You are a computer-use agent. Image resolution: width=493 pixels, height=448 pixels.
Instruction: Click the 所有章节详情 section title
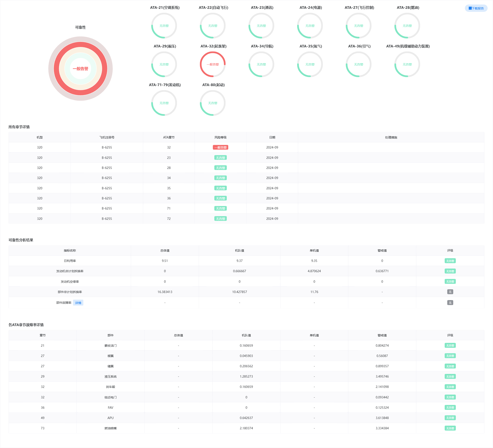(19, 127)
